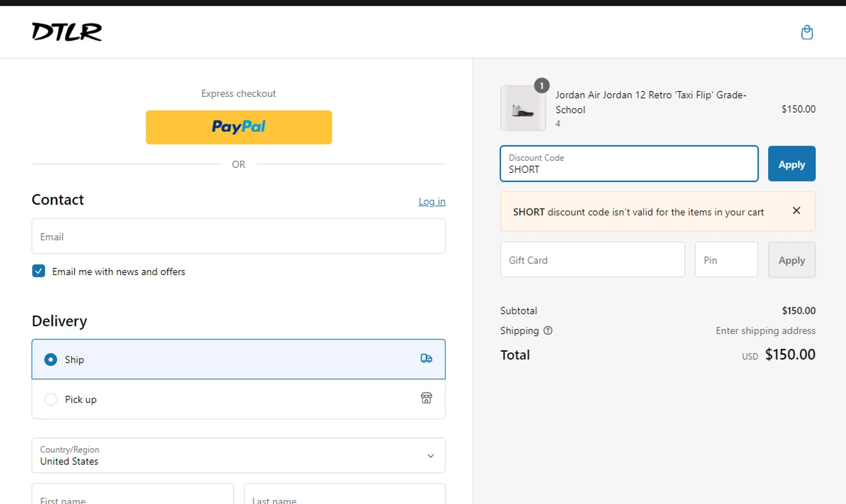Uncheck Email me with news and offers

pos(38,271)
